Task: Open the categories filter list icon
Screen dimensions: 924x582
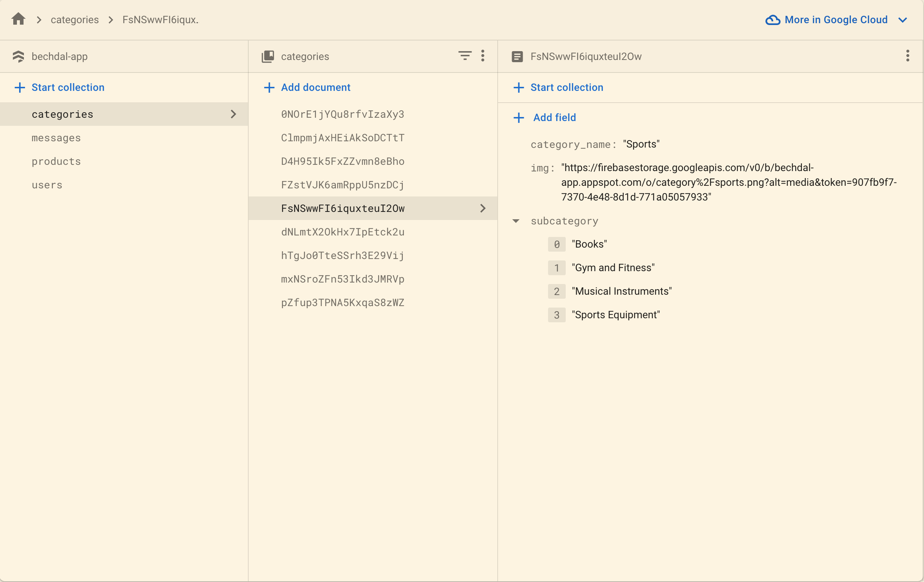Action: (465, 56)
